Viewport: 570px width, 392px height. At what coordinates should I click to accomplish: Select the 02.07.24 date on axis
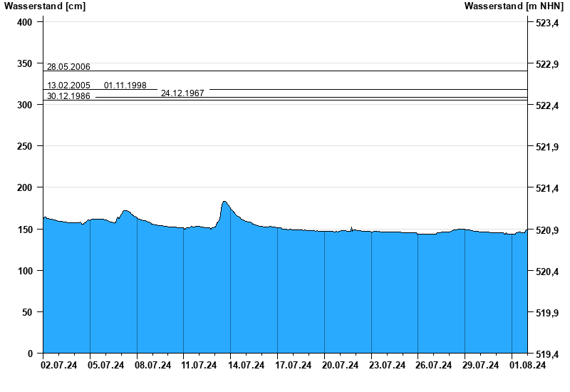click(x=59, y=365)
